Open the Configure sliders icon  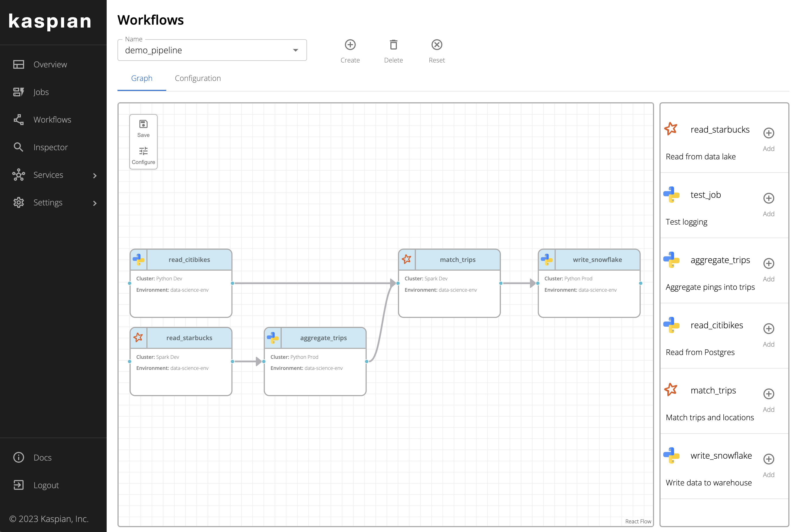pos(143,151)
